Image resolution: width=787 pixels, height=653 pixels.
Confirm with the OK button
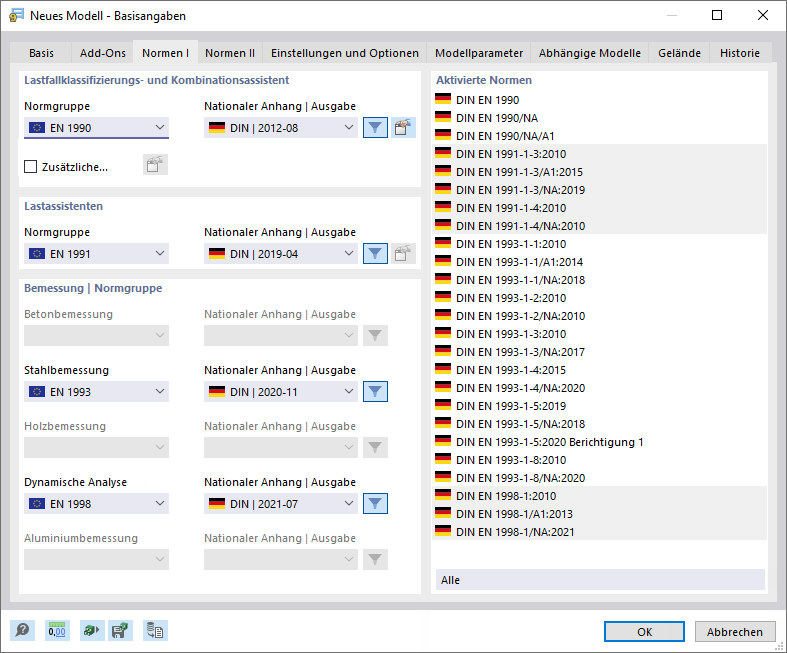[644, 631]
